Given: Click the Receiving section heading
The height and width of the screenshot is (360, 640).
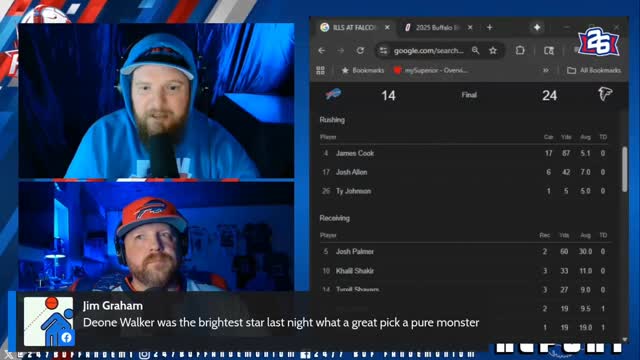Looking at the screenshot, I should point(335,218).
